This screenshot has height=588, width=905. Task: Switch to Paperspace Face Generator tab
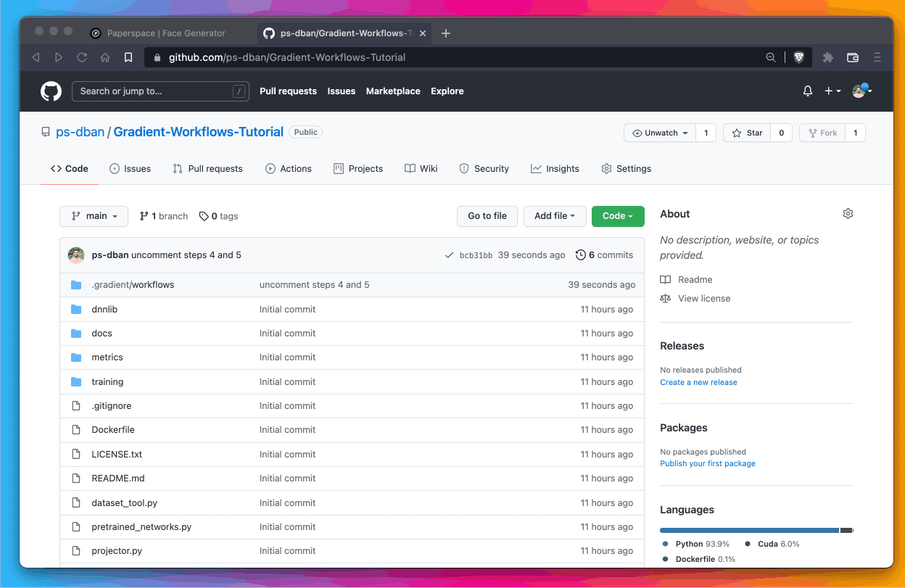(x=166, y=33)
